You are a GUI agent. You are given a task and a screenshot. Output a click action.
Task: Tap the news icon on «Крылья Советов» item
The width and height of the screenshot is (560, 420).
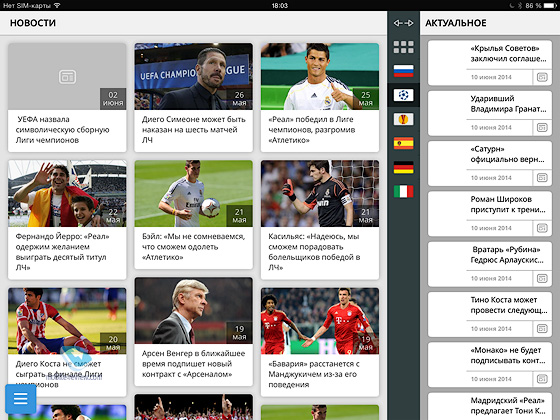tap(542, 77)
